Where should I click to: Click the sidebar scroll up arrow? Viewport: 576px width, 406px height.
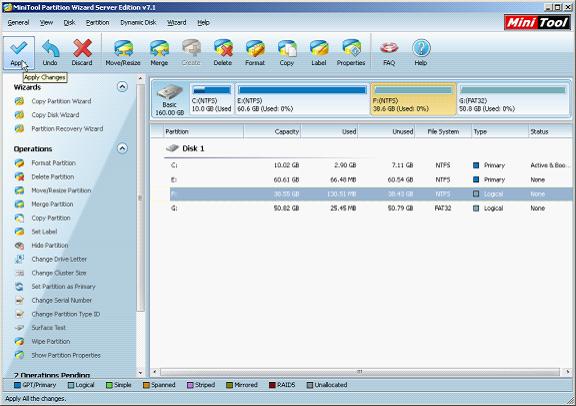140,78
